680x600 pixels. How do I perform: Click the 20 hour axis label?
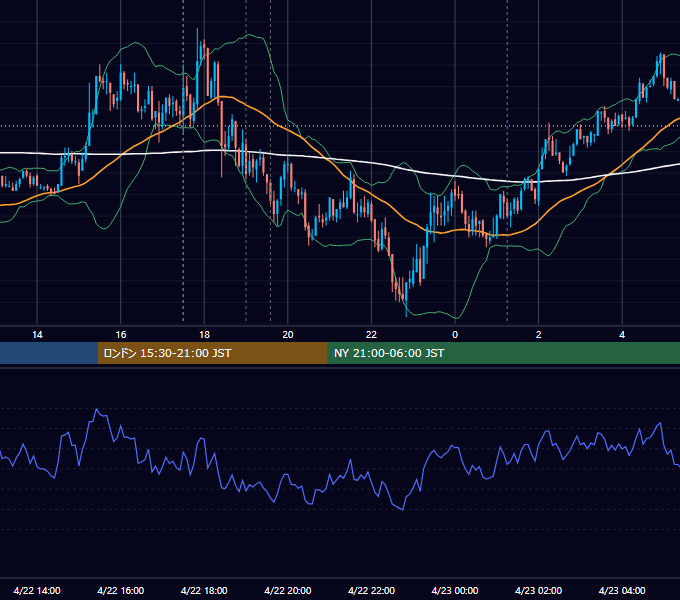point(288,335)
